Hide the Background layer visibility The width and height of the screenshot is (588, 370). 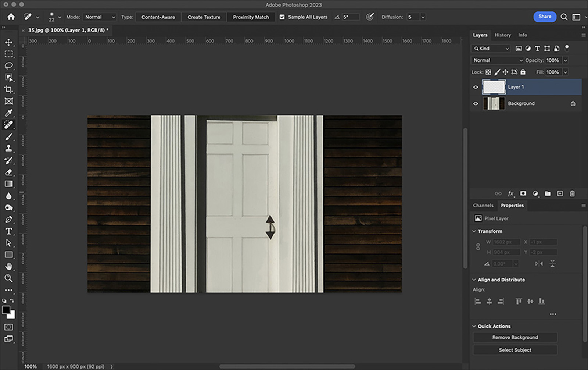tap(476, 103)
